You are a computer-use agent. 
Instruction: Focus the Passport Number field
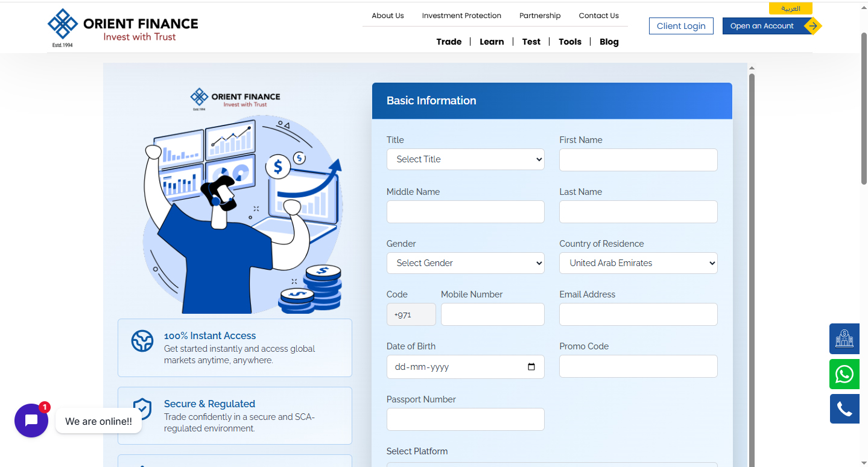click(x=466, y=419)
